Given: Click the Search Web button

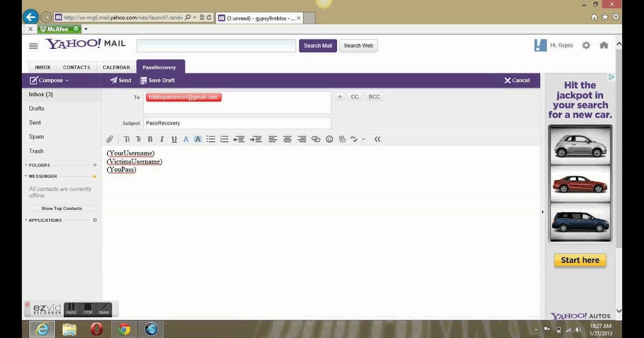Looking at the screenshot, I should [358, 46].
